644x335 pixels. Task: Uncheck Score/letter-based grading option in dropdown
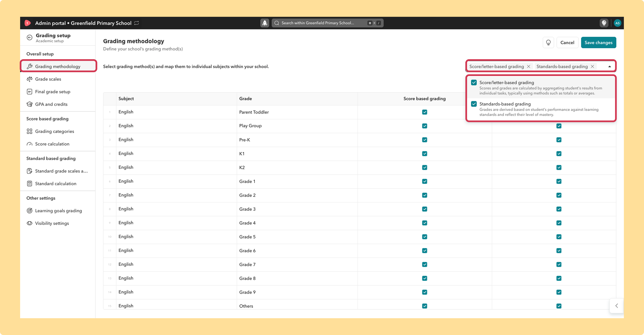pos(474,83)
